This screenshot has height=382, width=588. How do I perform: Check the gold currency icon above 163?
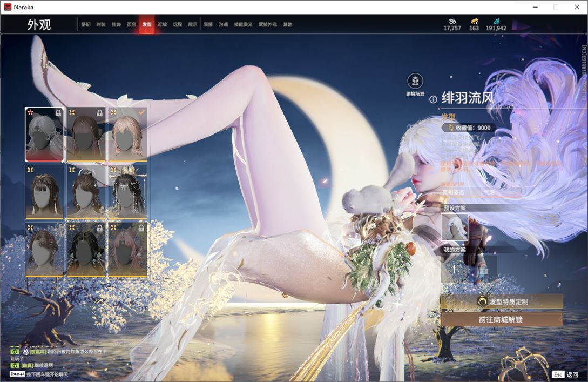[475, 22]
